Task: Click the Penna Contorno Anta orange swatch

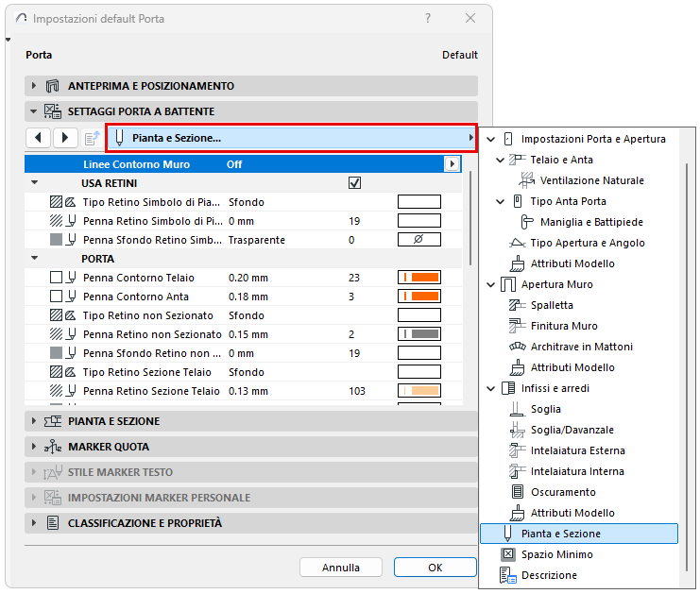Action: (419, 297)
